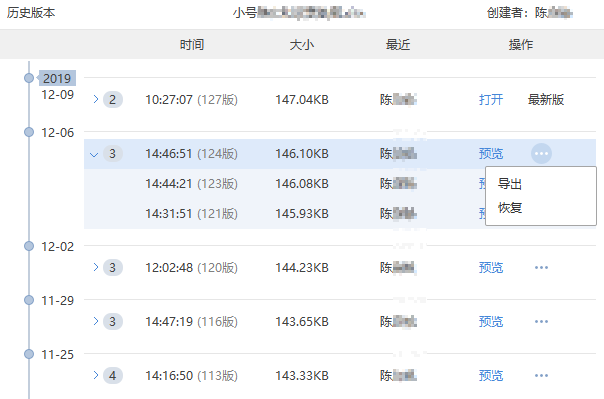Click the 时间 column header
This screenshot has height=399, width=604.
tap(192, 45)
